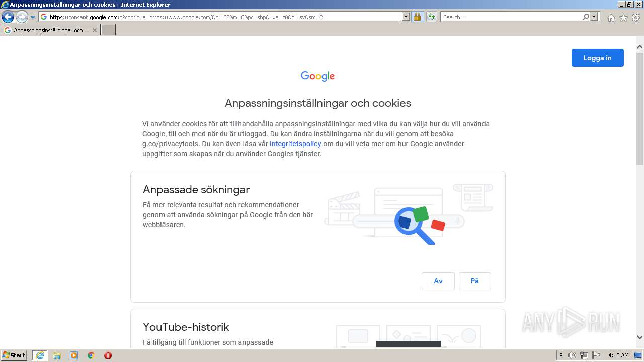Select the Anpassningsinställningar och... tab
Screen dimensions: 644x362
[50, 30]
